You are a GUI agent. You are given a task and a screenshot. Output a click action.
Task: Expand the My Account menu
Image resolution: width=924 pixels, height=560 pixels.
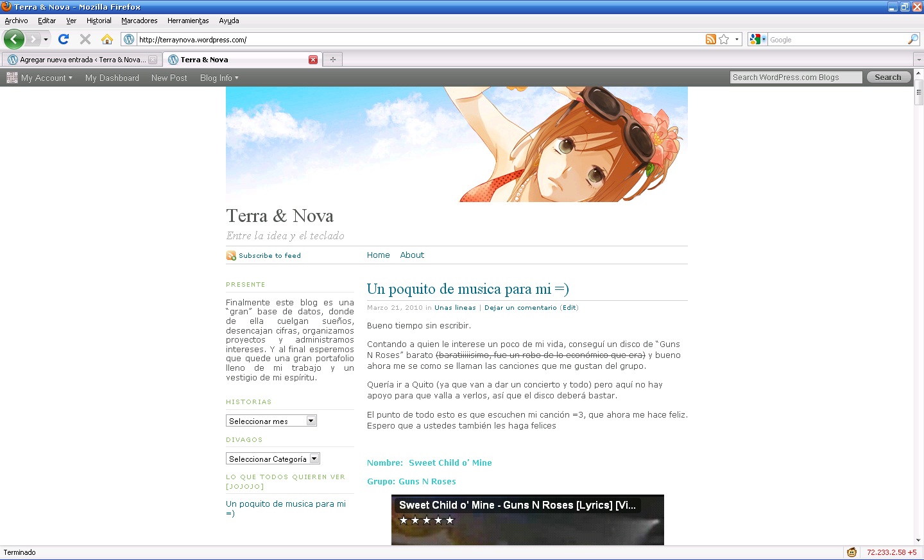click(46, 78)
